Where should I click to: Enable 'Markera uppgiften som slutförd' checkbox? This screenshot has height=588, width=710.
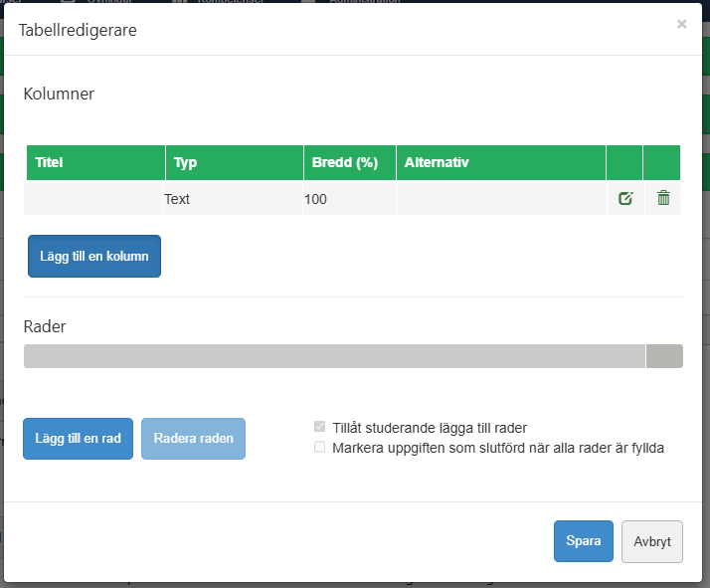320,448
